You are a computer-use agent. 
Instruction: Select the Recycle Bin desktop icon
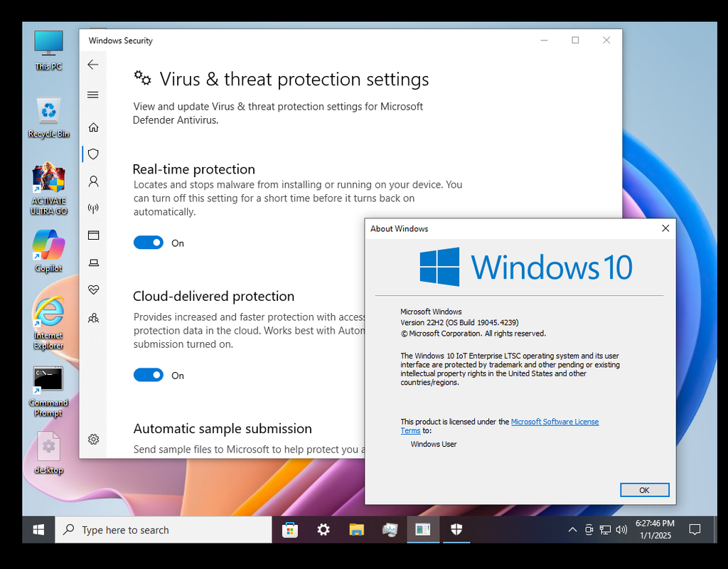pyautogui.click(x=49, y=117)
